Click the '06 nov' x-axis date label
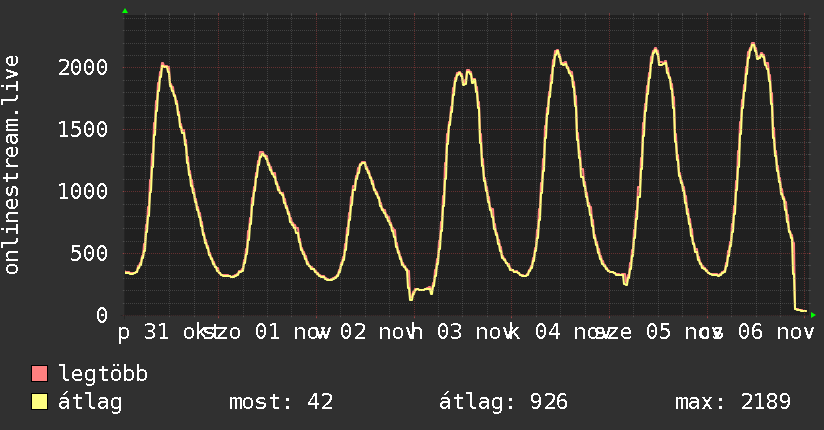 [x=776, y=332]
